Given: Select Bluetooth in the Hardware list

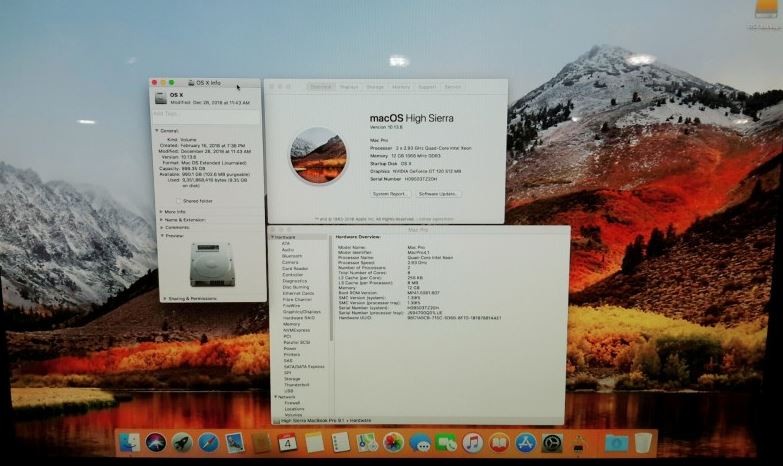Looking at the screenshot, I should (292, 256).
